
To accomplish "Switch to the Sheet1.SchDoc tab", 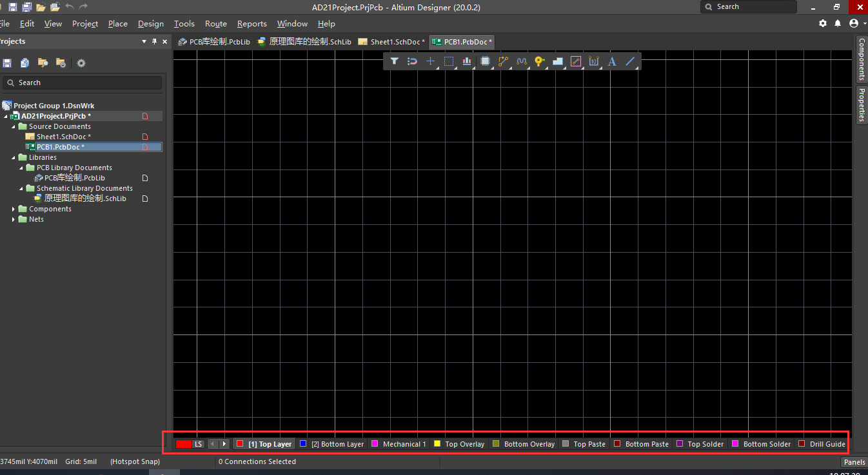I will [391, 41].
